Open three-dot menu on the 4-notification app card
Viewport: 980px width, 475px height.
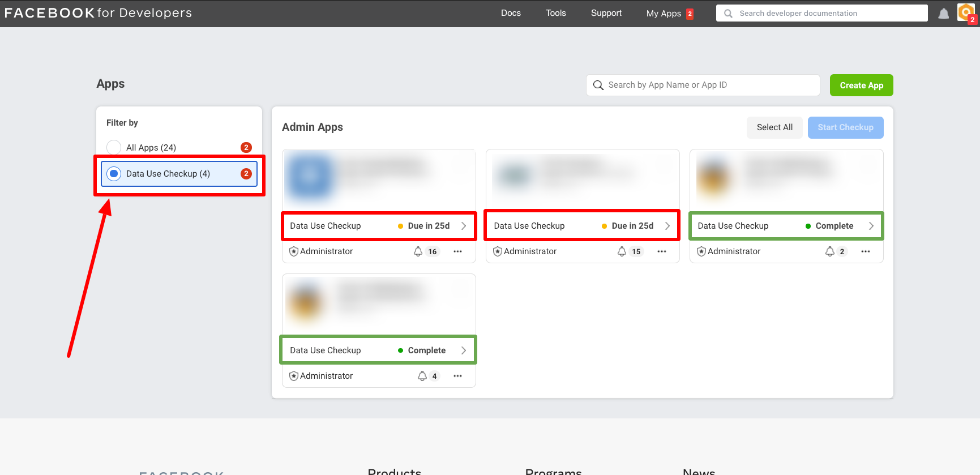tap(458, 376)
